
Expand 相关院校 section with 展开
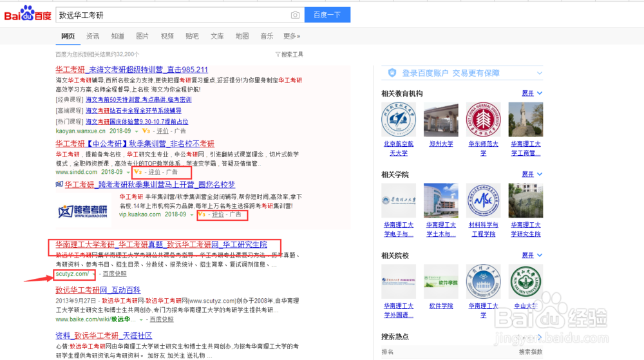point(532,255)
